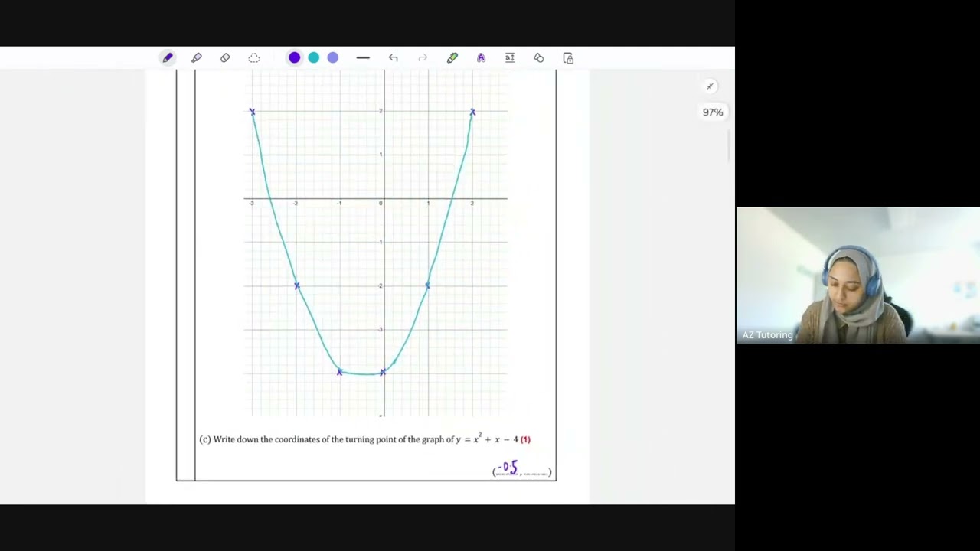980x551 pixels.
Task: Open the purple text style tool
Action: [x=481, y=58]
